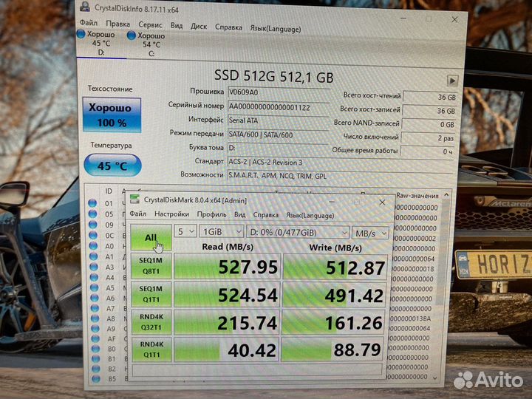Open Язык(Language) menu in CrystalDiskInfo
The height and width of the screenshot is (399, 532).
tap(276, 29)
